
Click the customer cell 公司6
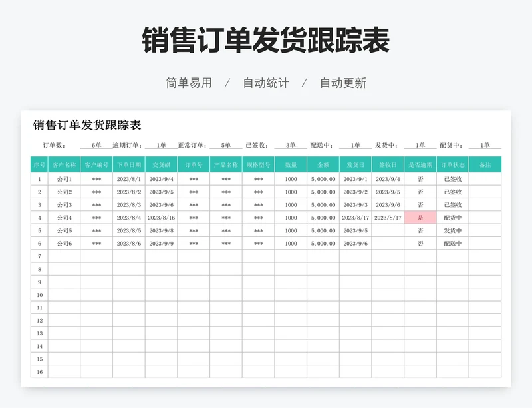click(x=64, y=243)
